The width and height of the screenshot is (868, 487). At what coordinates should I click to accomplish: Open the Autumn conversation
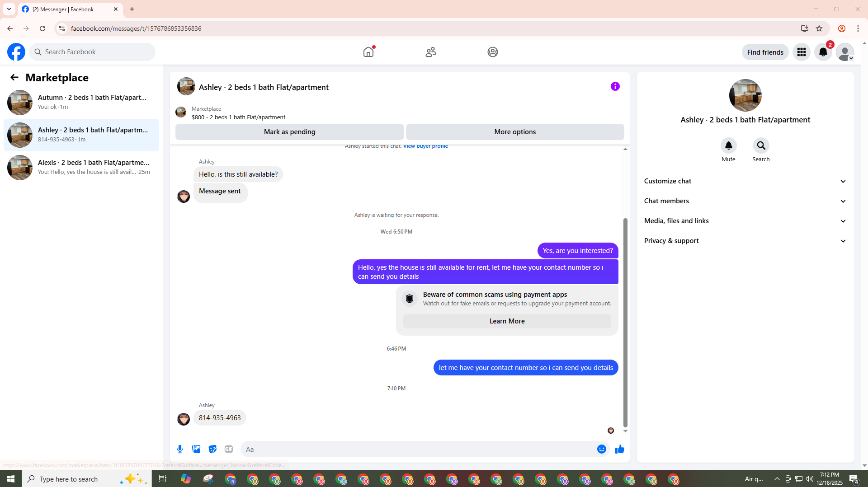[81, 102]
